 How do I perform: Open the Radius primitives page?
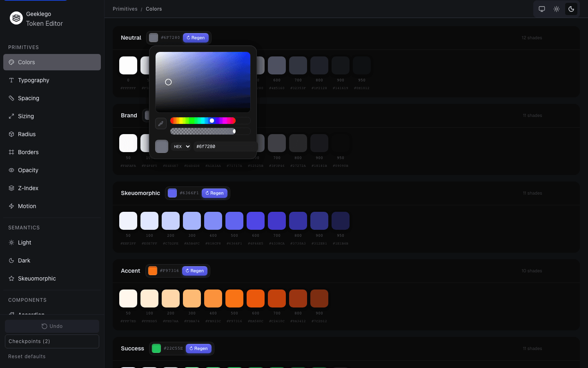click(x=52, y=134)
